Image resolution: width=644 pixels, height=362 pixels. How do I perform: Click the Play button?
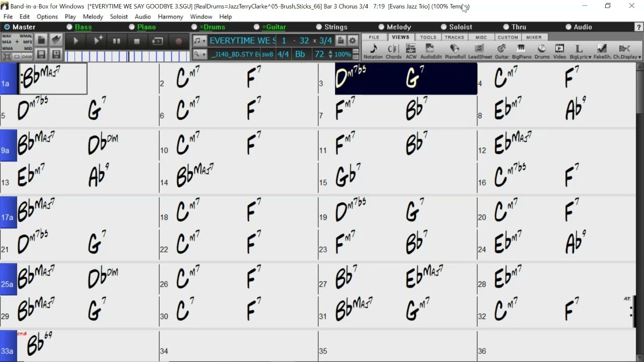tap(76, 41)
